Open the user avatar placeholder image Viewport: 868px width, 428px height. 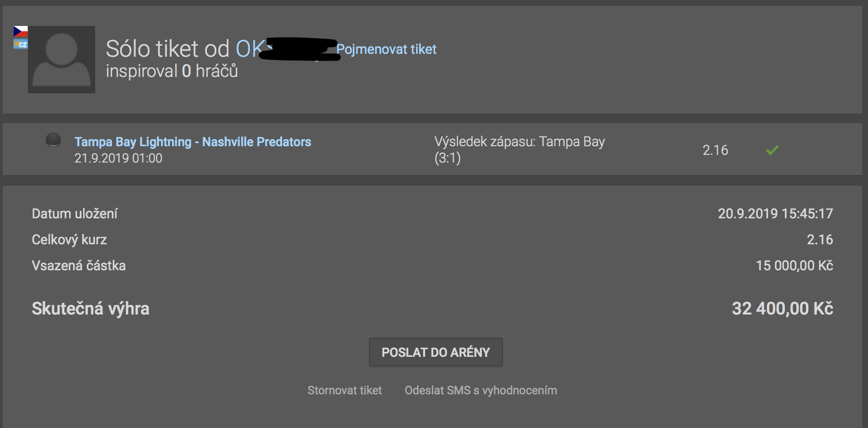[62, 60]
